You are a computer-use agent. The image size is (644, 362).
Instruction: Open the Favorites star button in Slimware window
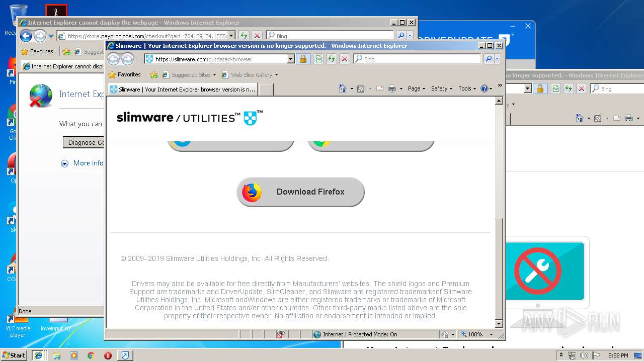[x=125, y=74]
